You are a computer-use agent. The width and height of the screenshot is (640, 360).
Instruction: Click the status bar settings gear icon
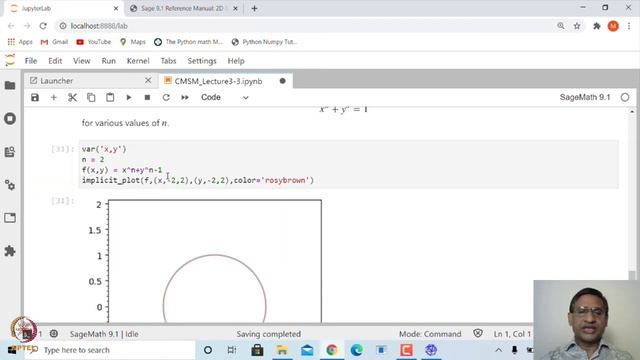53,334
